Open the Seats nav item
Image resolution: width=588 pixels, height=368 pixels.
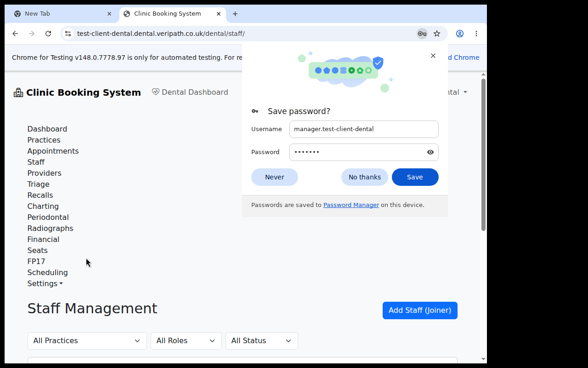click(38, 250)
